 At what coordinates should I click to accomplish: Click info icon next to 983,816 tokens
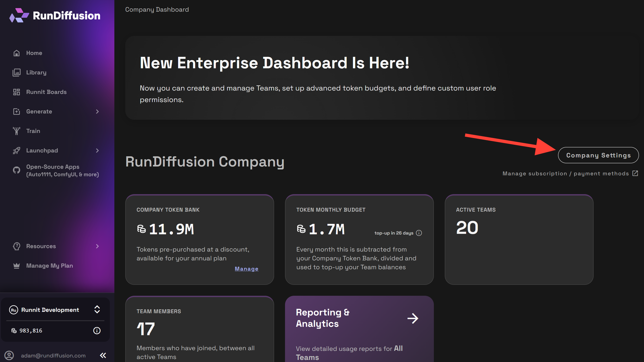pos(97,330)
